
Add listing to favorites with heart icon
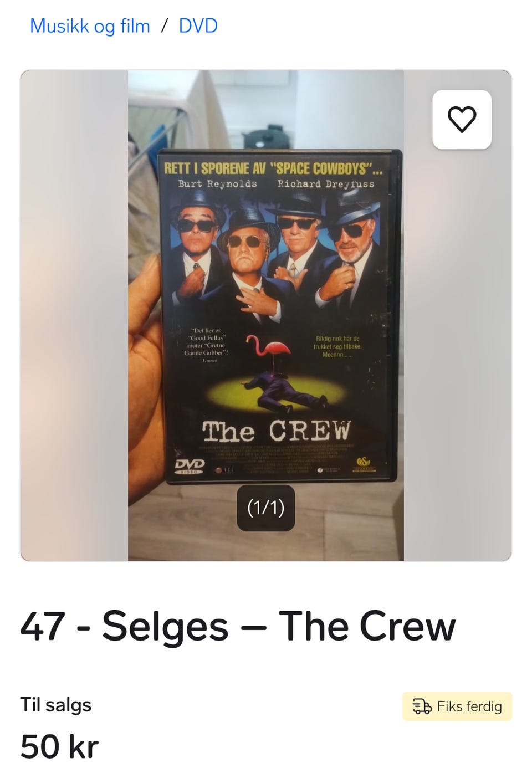(462, 120)
